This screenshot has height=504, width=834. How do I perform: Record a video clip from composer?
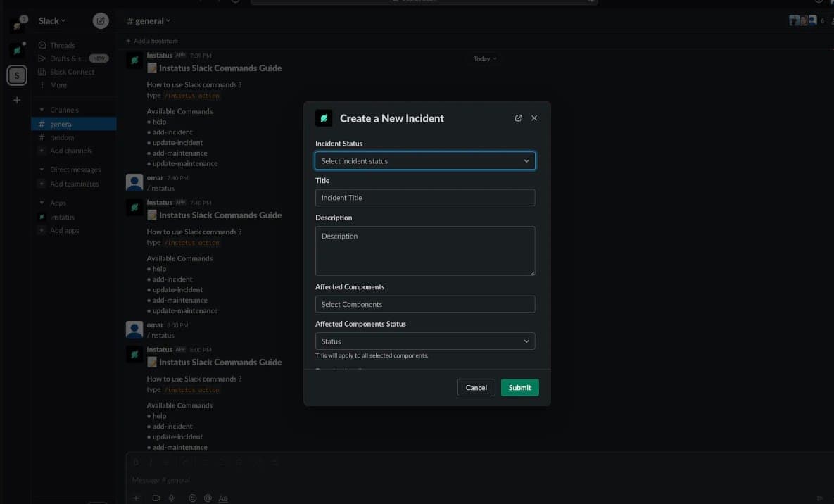(156, 498)
